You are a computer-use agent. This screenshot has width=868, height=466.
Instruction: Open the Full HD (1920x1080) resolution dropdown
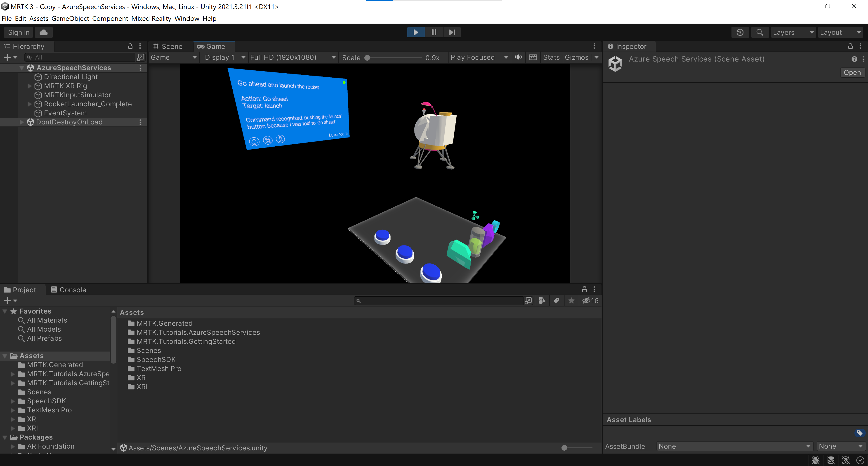[x=292, y=57]
